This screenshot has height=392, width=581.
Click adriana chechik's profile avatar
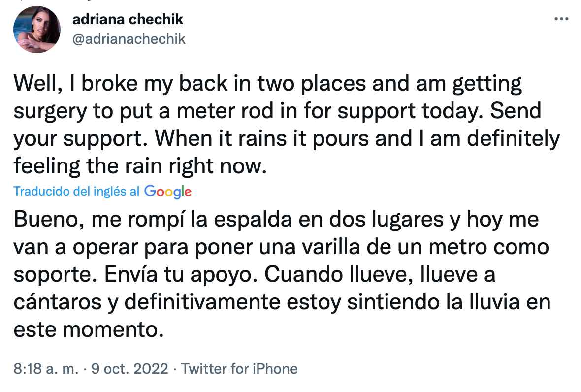pos(37,29)
